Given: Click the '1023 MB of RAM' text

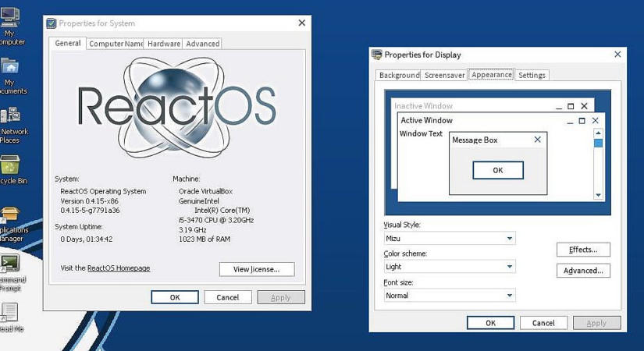Looking at the screenshot, I should coord(204,239).
